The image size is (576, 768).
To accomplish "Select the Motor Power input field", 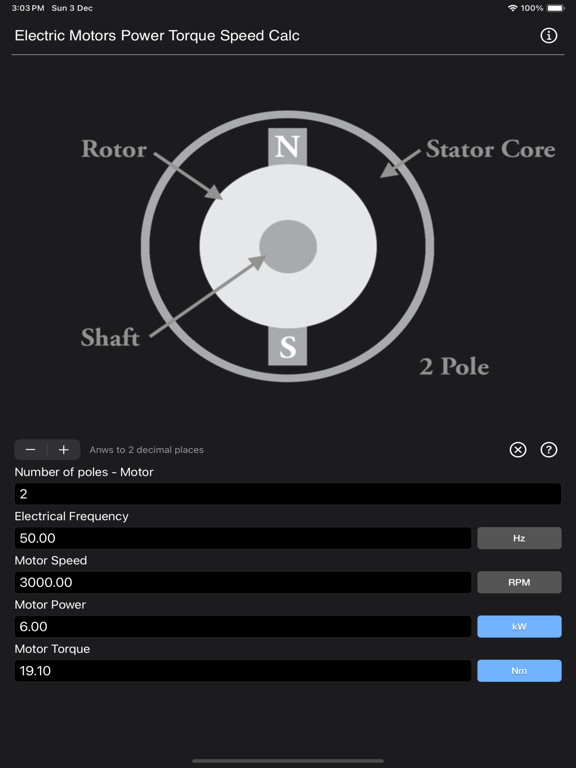I will click(243, 626).
